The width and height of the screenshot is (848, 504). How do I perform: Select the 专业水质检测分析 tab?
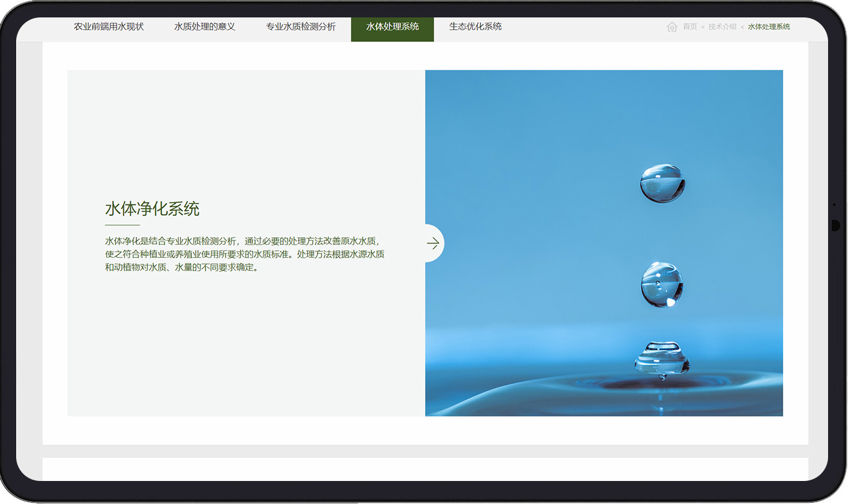[x=301, y=27]
